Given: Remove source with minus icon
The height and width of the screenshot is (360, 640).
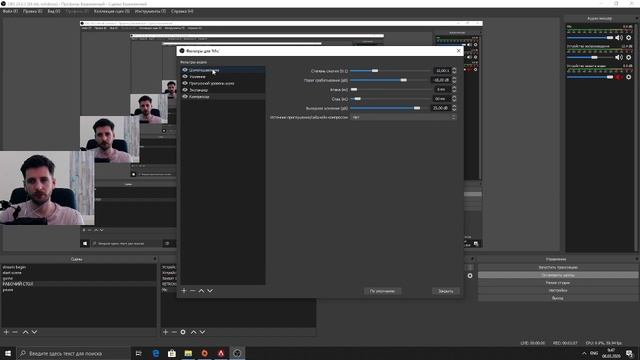Looking at the screenshot, I should tap(174, 332).
